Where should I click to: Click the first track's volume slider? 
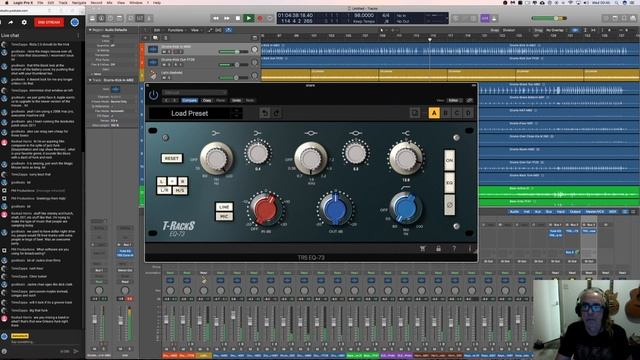[233, 51]
